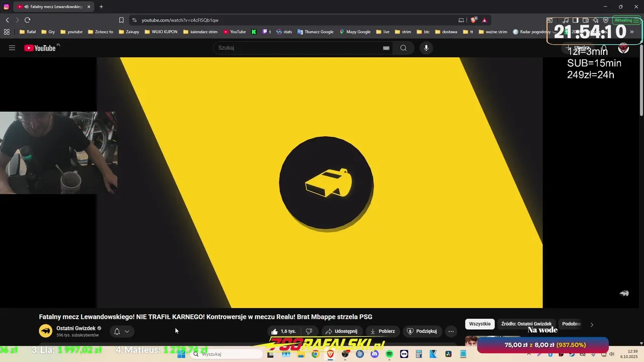
Task: Open the Kick bookmark icon
Action: [x=254, y=32]
